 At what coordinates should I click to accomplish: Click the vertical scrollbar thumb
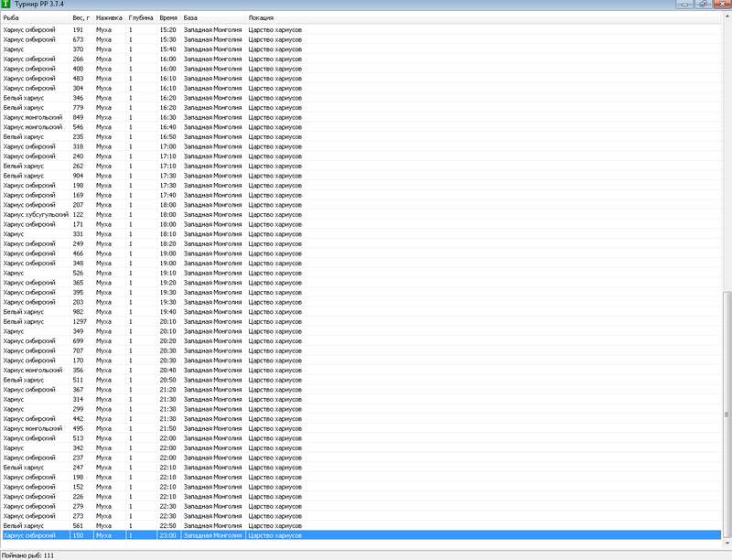point(727,414)
